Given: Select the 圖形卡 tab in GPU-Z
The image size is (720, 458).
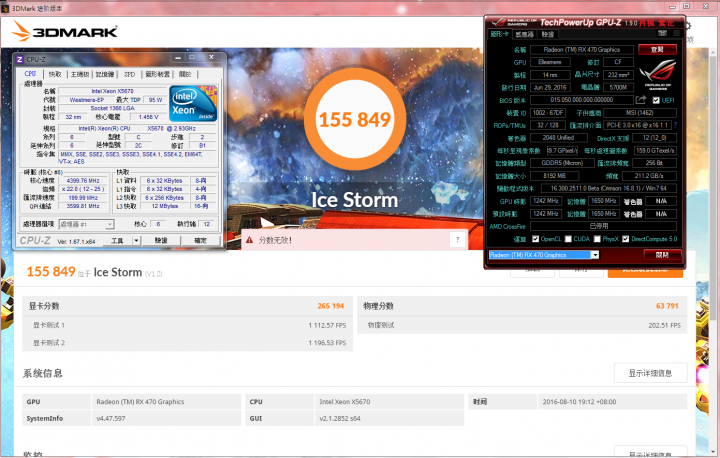Looking at the screenshot, I should (499, 34).
